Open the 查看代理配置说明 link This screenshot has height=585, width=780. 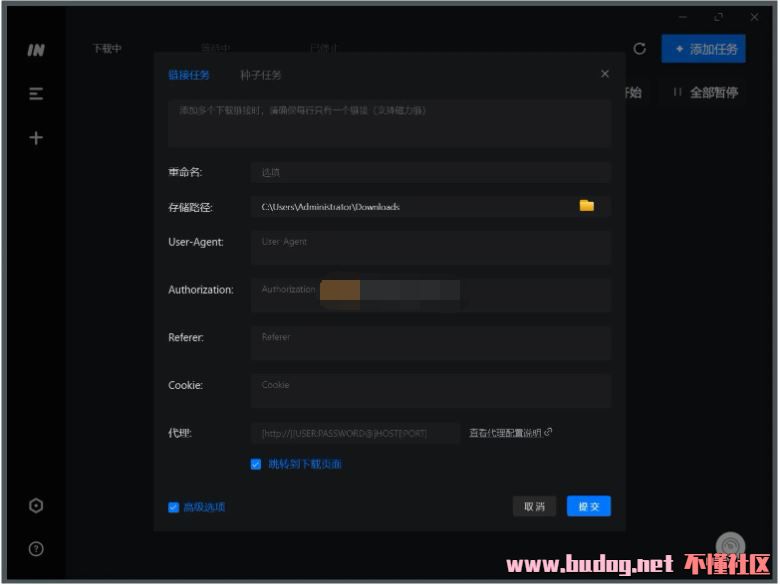point(510,433)
